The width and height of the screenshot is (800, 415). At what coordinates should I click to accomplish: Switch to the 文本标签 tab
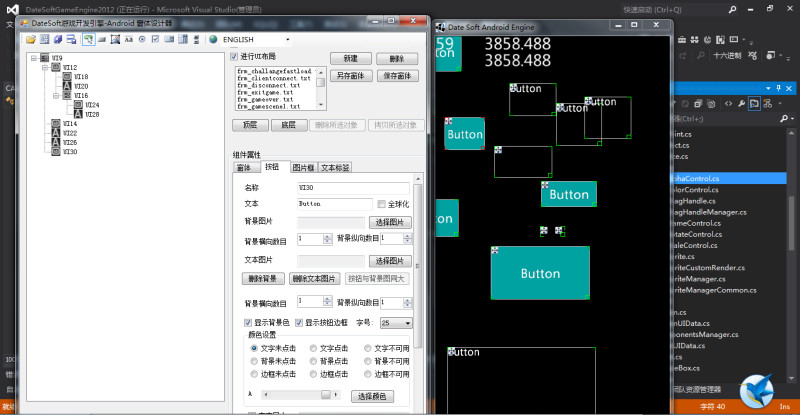tap(335, 167)
